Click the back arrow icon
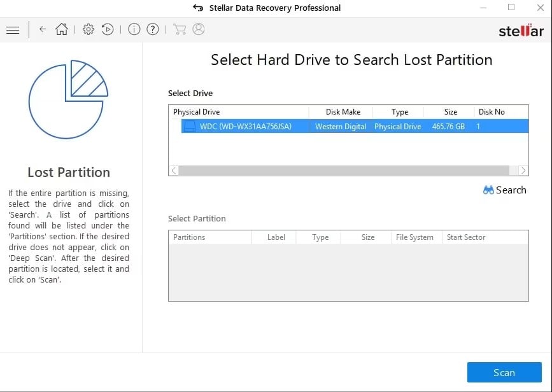The width and height of the screenshot is (552, 392). (42, 29)
